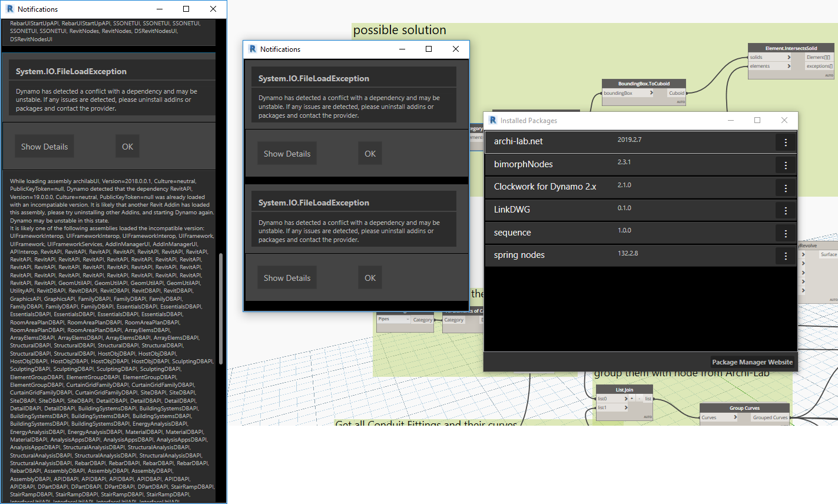Select the spring nodes package row
Screen dimensions: 838x504
pyautogui.click(x=640, y=256)
